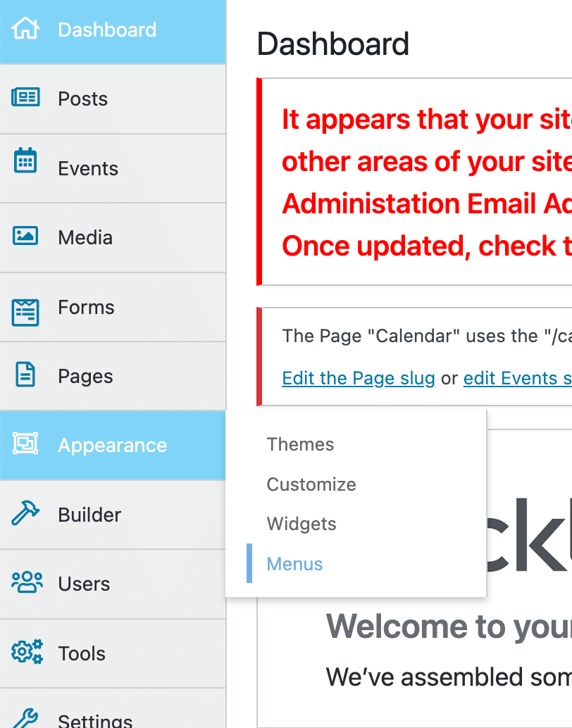The height and width of the screenshot is (728, 572).
Task: Click the Events calendar icon
Action: click(x=25, y=161)
